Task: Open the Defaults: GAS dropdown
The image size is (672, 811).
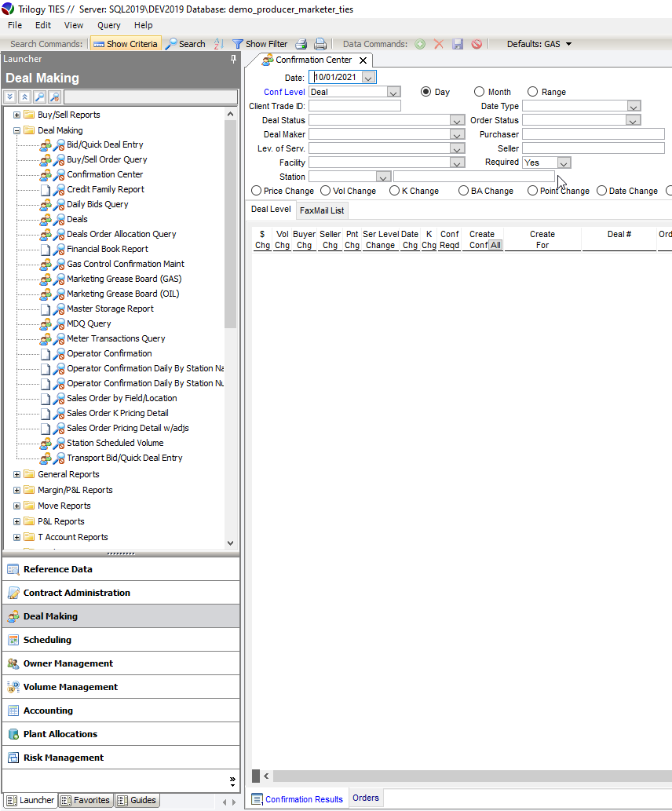Action: point(539,44)
